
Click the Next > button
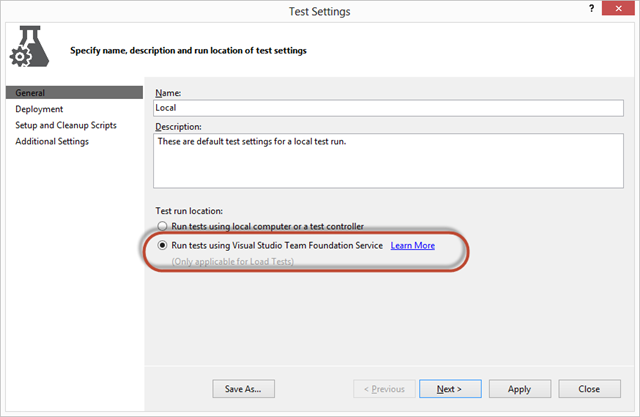(x=450, y=389)
